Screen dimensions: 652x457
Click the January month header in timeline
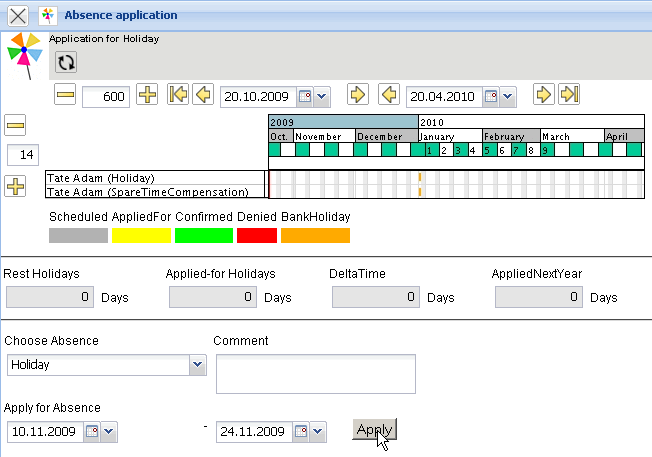point(450,137)
